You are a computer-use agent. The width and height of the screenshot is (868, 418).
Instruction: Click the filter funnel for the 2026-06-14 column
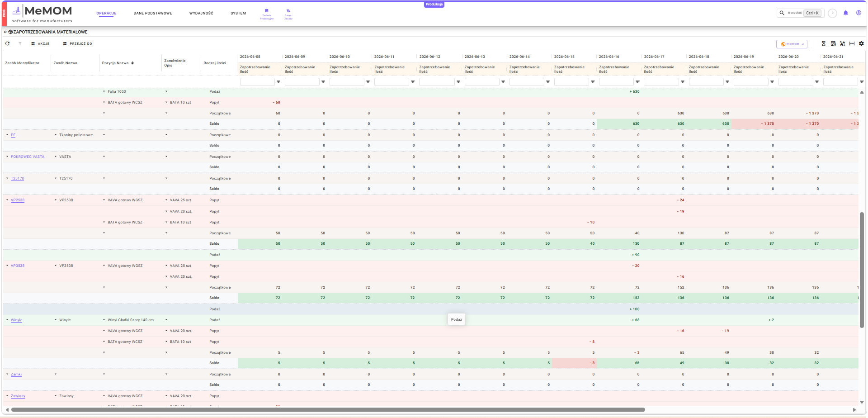[548, 82]
